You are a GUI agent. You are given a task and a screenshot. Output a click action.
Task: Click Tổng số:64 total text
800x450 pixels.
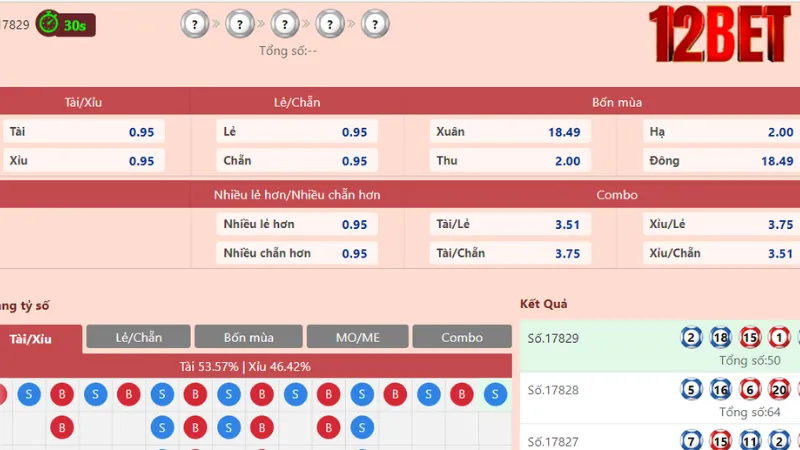pyautogui.click(x=749, y=412)
